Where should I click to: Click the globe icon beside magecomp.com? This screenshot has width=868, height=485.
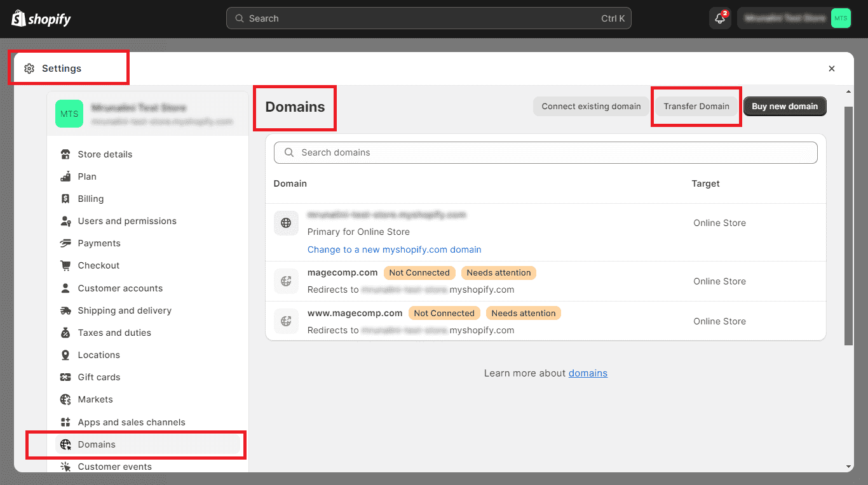(286, 281)
